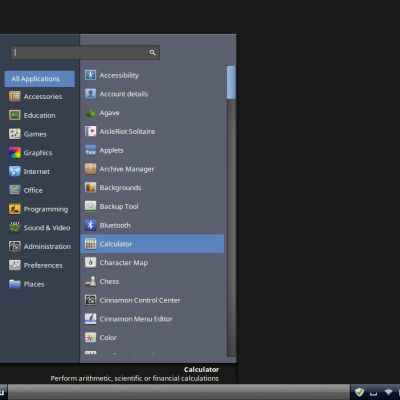This screenshot has width=400, height=400.
Task: Click Cinnamon Menu Editor icon
Action: tap(90, 319)
